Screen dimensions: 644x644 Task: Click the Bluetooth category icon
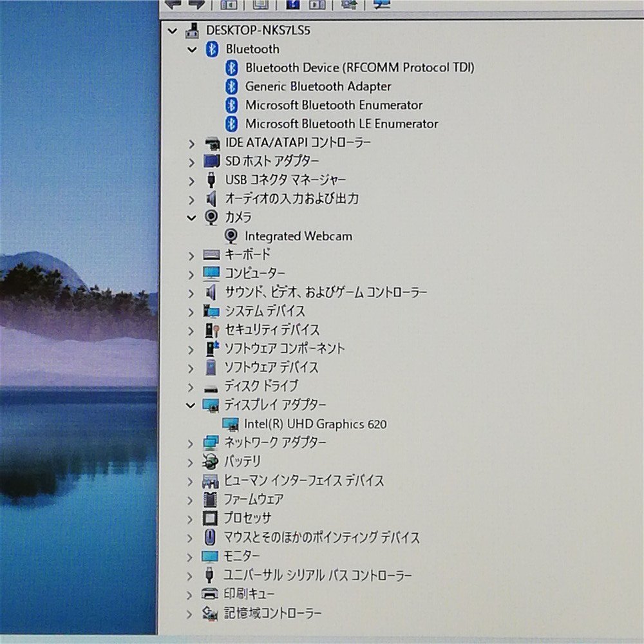[x=212, y=49]
